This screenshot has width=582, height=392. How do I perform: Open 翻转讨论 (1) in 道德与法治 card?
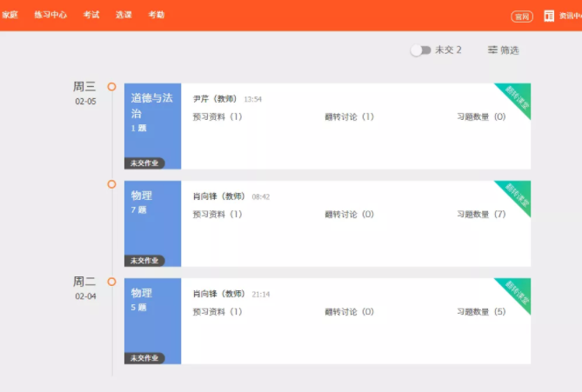coord(349,116)
